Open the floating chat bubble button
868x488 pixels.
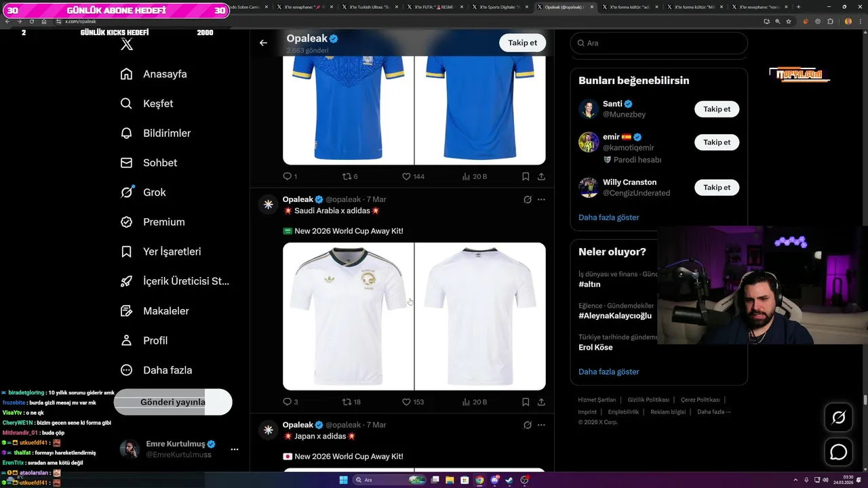838,452
